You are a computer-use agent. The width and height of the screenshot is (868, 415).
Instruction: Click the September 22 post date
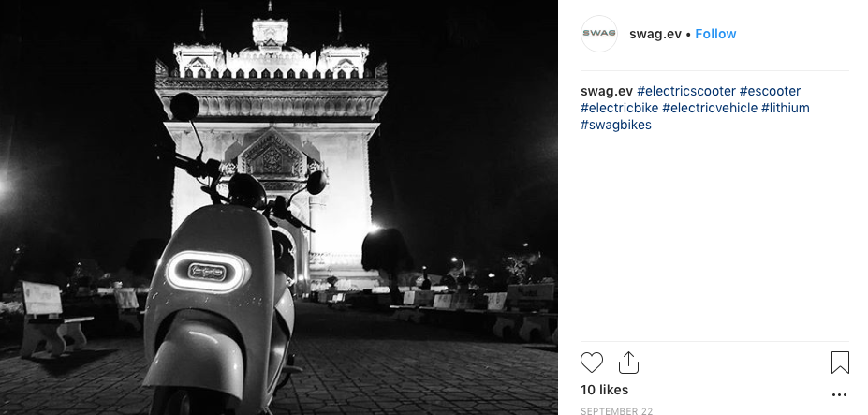point(616,411)
